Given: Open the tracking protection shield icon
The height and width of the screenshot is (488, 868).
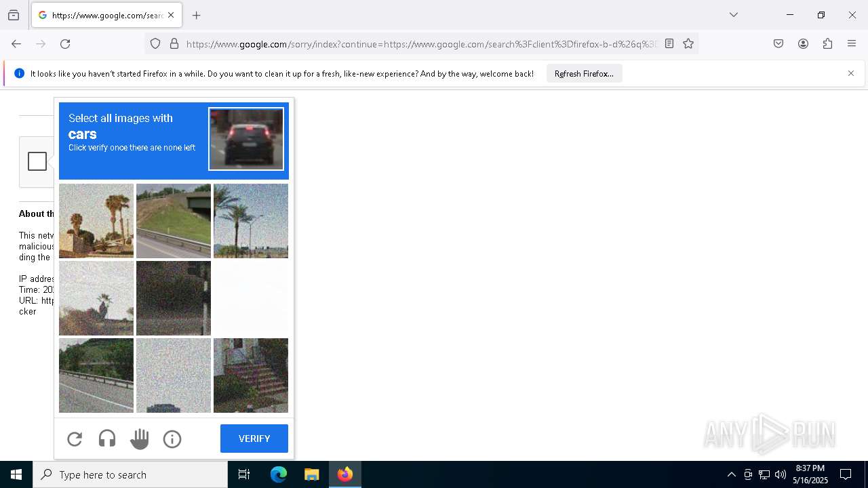Looking at the screenshot, I should [155, 44].
